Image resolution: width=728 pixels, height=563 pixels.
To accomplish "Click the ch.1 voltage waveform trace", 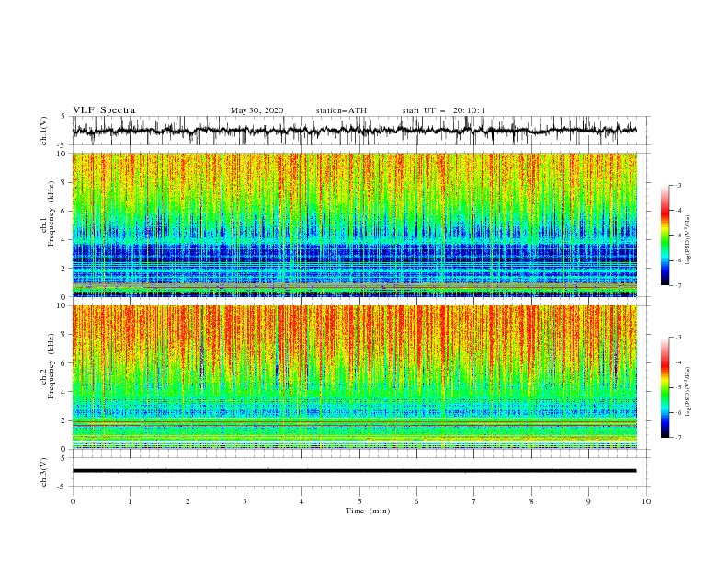I will (x=354, y=131).
